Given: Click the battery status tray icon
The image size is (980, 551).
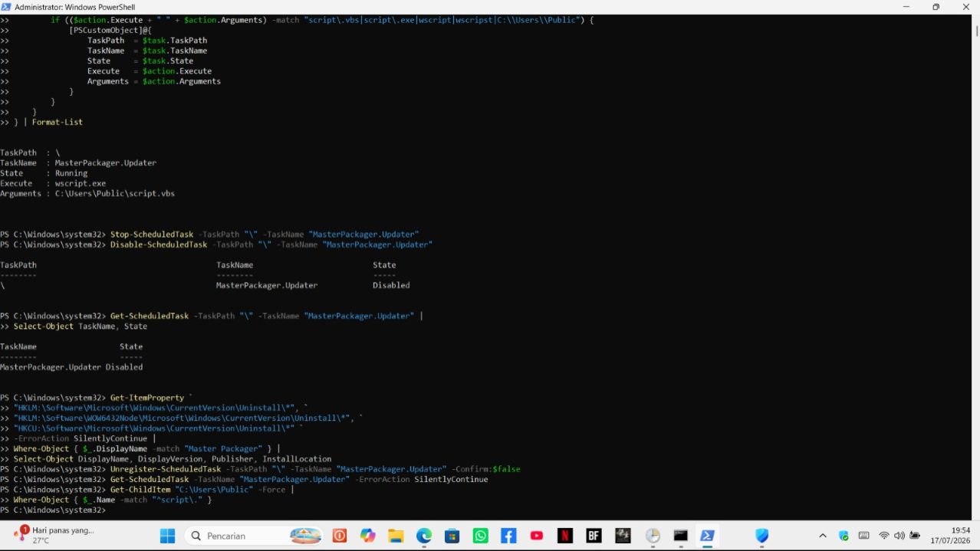Looking at the screenshot, I should click(915, 536).
